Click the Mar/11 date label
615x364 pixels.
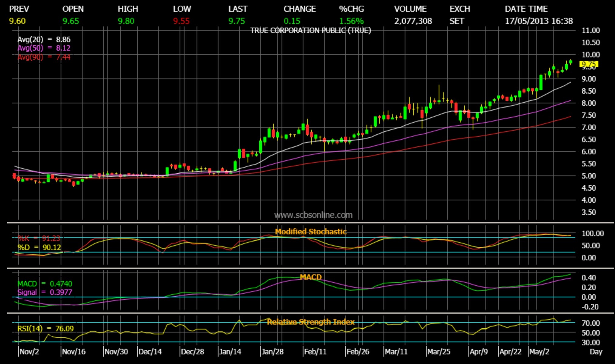[396, 352]
